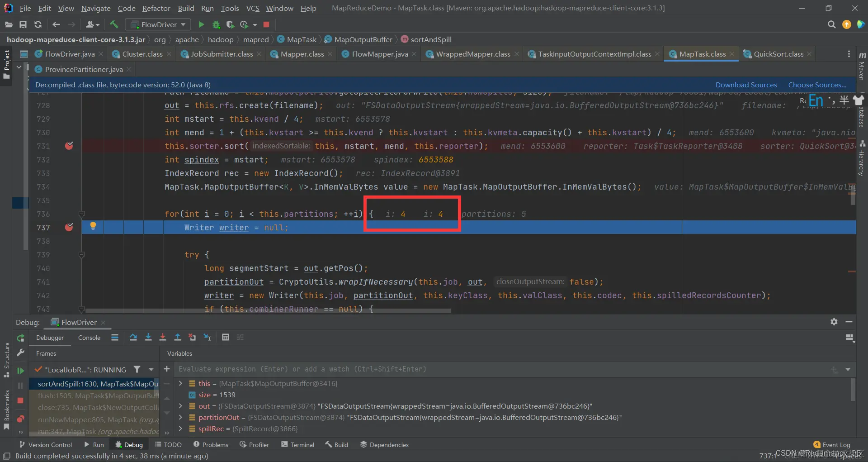Viewport: 868px width, 462px height.
Task: Open Search Everywhere magnifier icon
Action: tap(831, 24)
